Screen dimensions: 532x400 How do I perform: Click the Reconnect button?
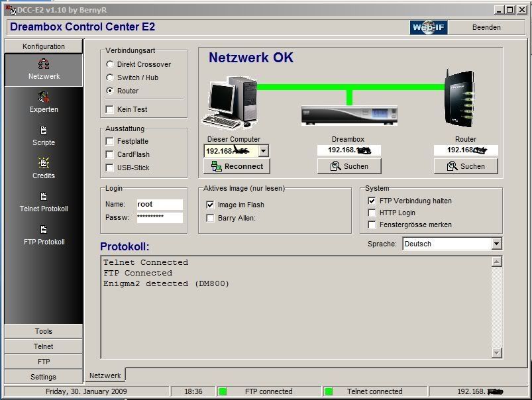click(237, 166)
